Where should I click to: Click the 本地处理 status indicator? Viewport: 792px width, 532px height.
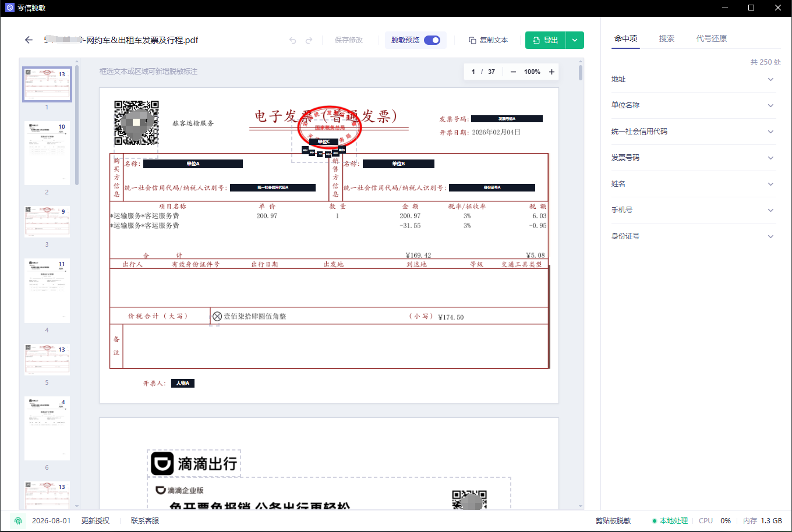click(x=670, y=521)
